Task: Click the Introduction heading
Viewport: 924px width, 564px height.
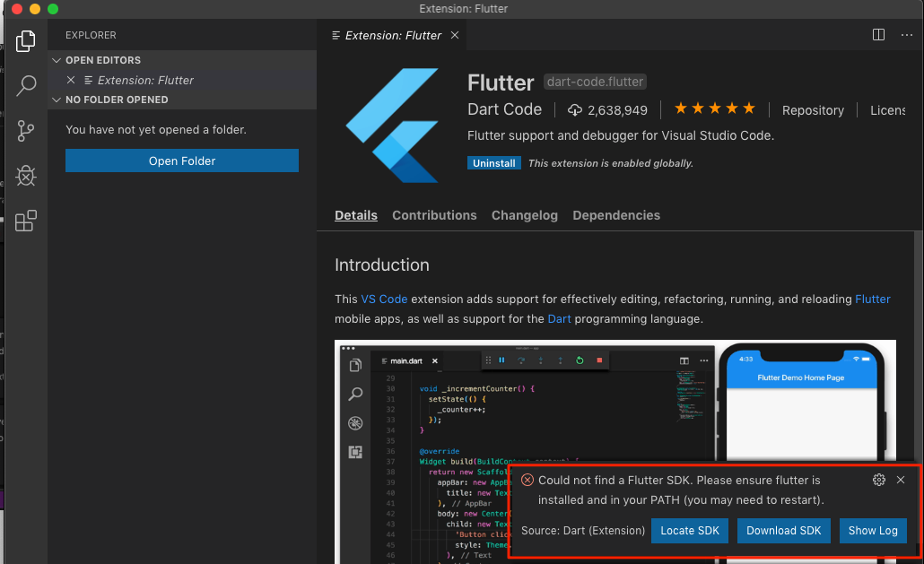Action: coord(382,265)
